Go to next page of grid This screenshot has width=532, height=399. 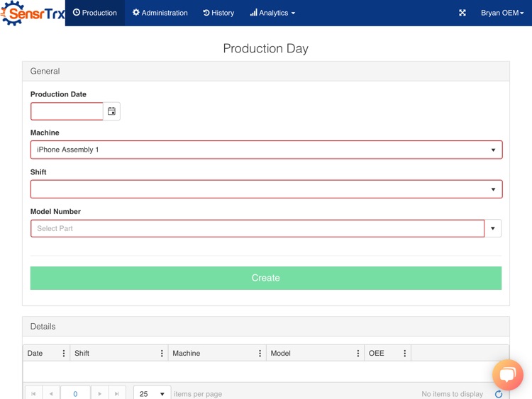[100, 393]
